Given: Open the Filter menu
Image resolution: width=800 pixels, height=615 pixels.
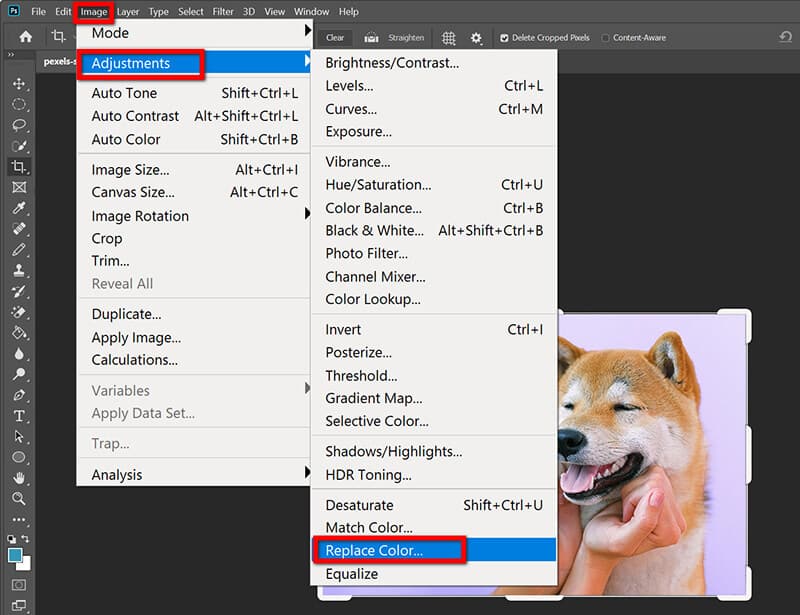Looking at the screenshot, I should [x=224, y=11].
